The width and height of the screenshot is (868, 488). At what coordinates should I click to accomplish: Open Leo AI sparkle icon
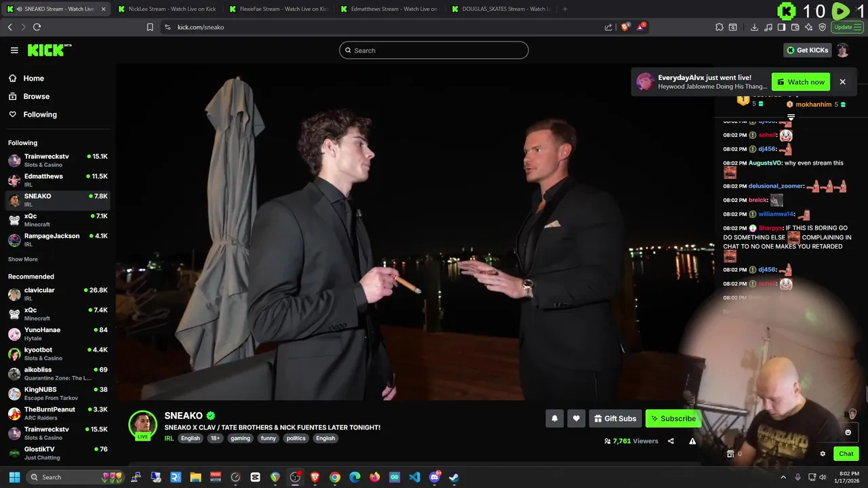point(808,27)
